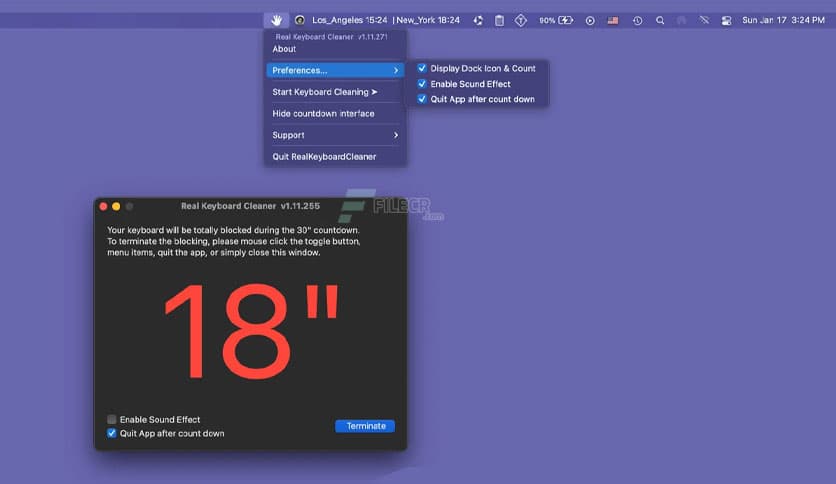The width and height of the screenshot is (836, 484).
Task: Click the US flag input source icon
Action: pos(612,20)
